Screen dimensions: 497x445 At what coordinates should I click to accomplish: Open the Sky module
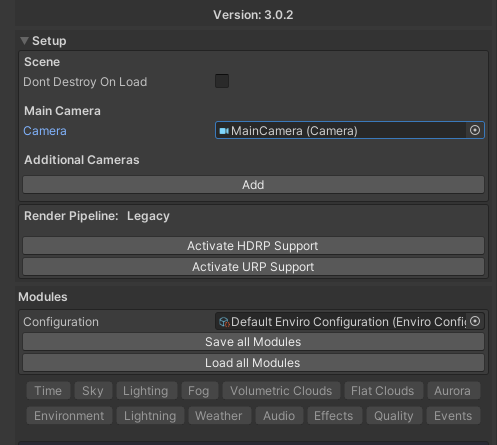pos(93,391)
